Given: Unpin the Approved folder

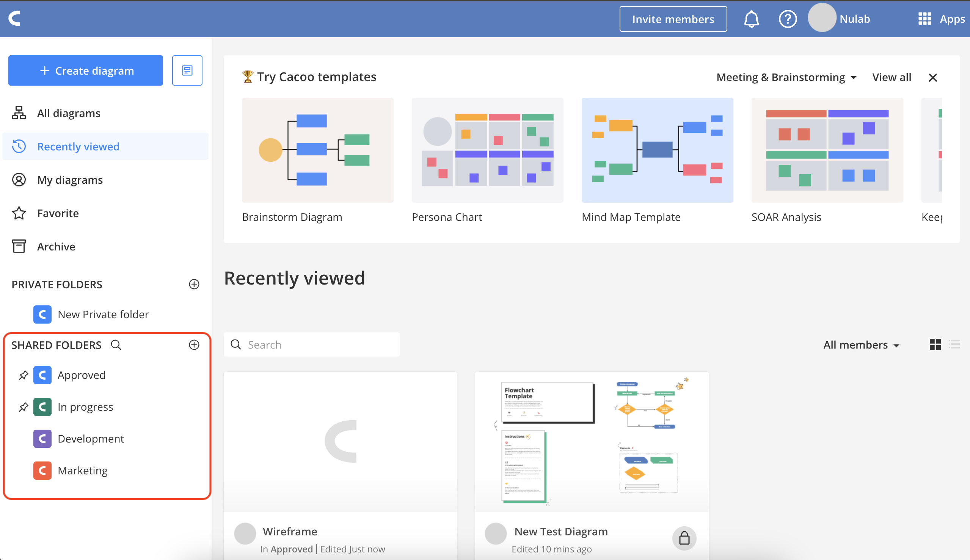Looking at the screenshot, I should tap(24, 375).
